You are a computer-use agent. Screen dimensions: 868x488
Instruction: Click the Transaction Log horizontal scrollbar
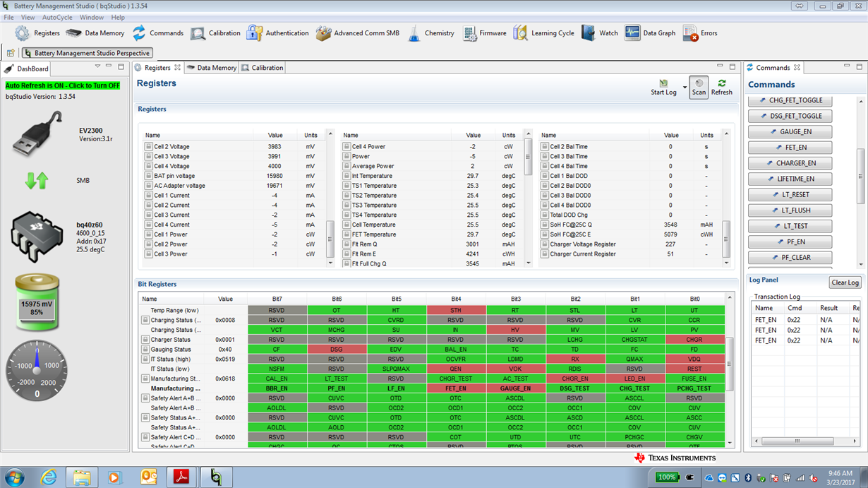click(x=798, y=441)
